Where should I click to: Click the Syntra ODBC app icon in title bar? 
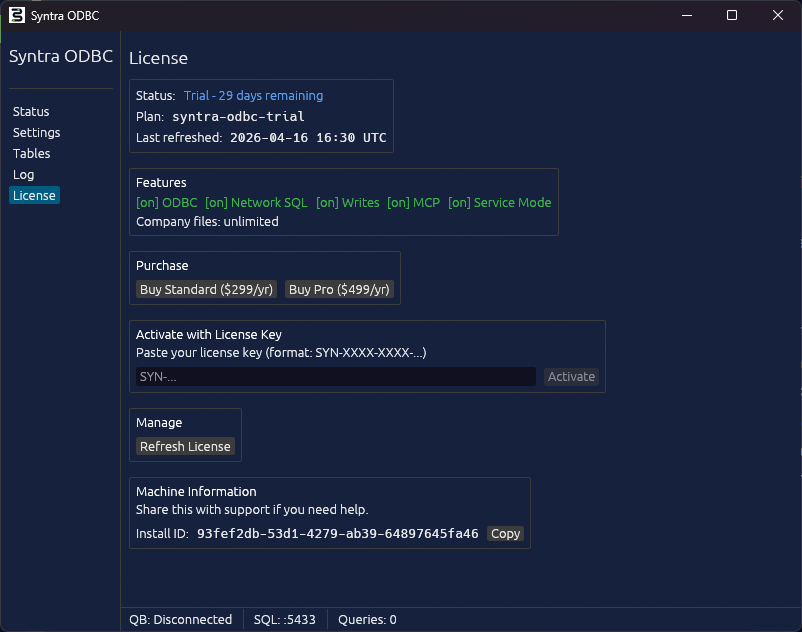tap(16, 15)
